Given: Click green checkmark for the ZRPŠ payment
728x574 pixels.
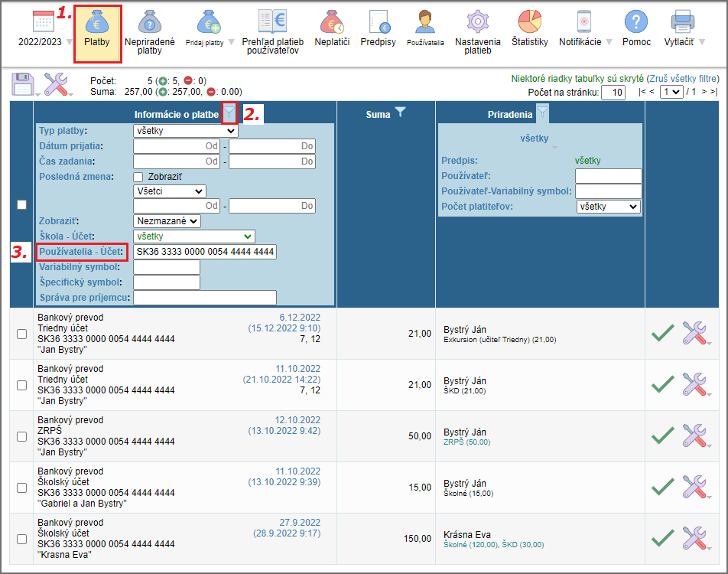Looking at the screenshot, I should point(663,435).
